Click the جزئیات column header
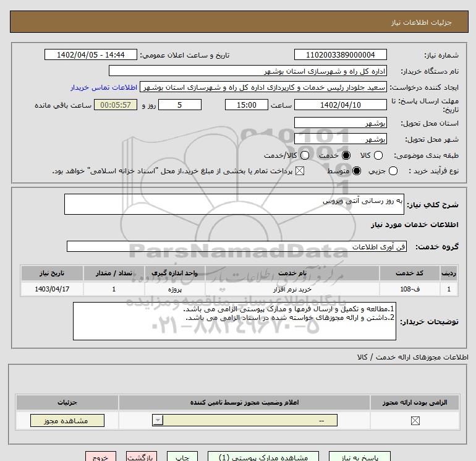Screen dimensions: 476x461 coord(67,402)
